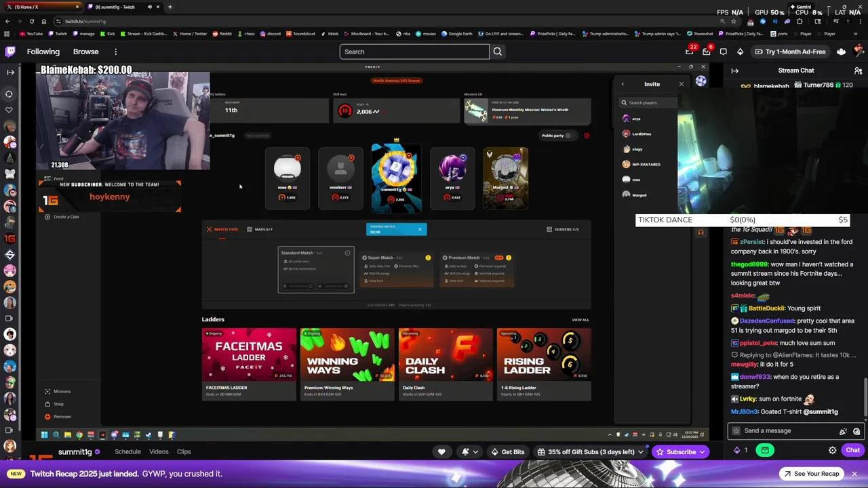Open Prime Loot with 22 badge
Screen dimensions: 868x488
[x=690, y=52]
